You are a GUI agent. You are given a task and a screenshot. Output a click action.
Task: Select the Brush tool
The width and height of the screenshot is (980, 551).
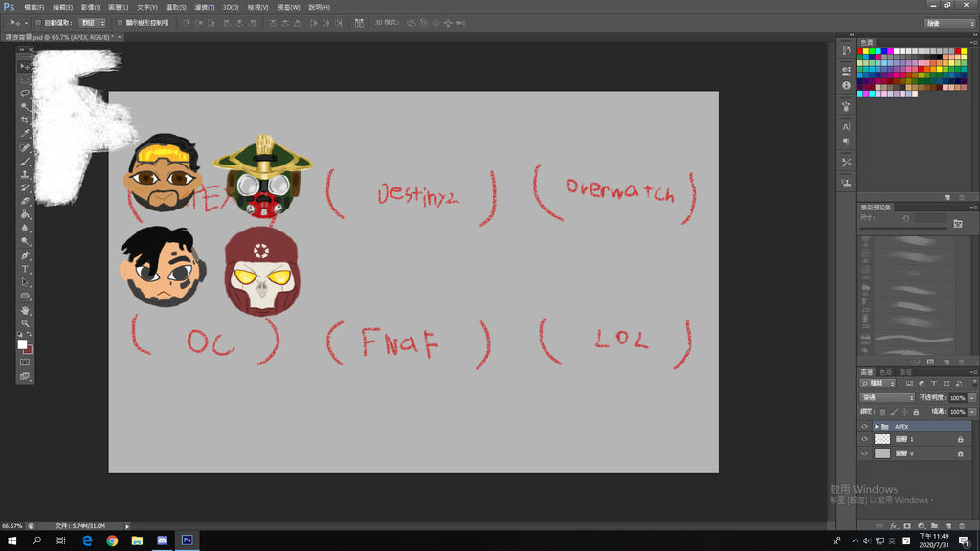point(24,161)
